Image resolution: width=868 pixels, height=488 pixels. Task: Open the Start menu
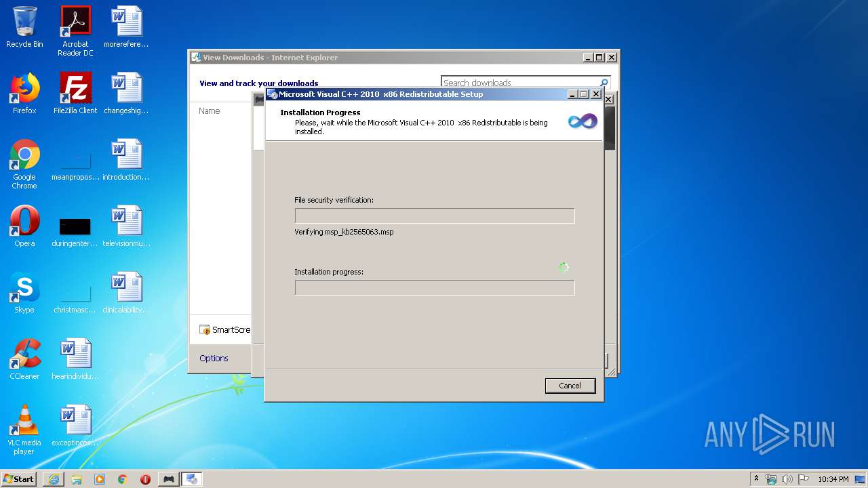tap(19, 479)
